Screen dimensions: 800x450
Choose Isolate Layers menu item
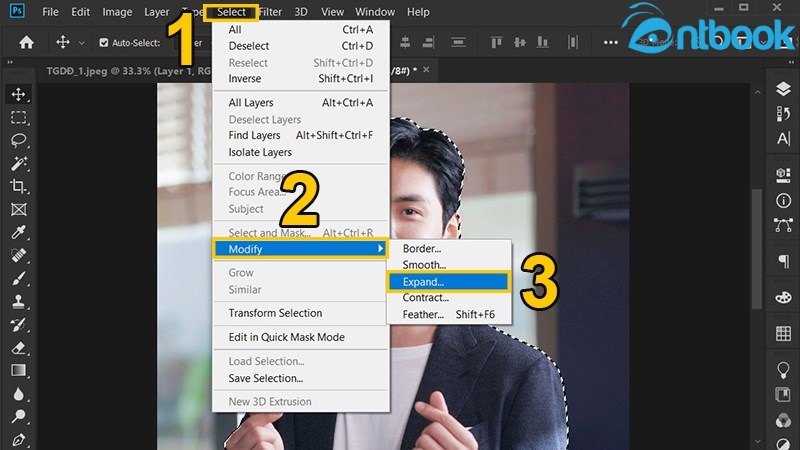tap(301, 152)
